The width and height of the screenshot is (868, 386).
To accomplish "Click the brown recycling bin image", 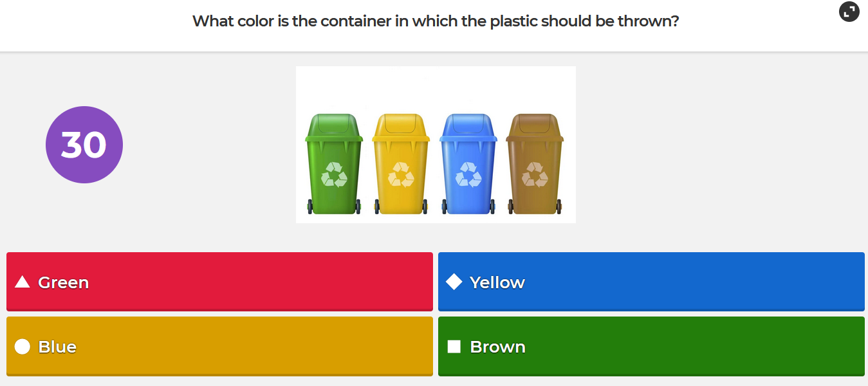I will click(535, 164).
